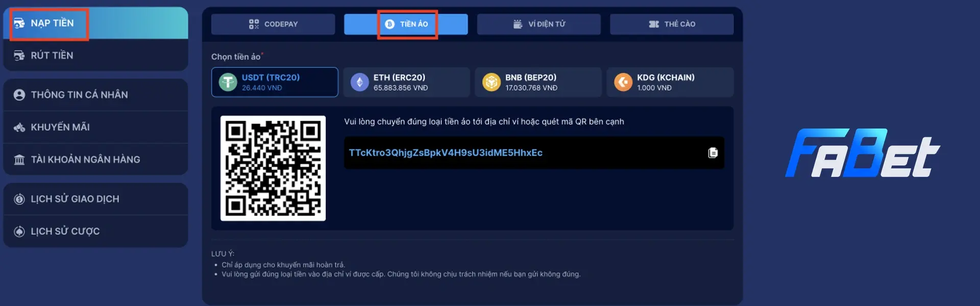Image resolution: width=980 pixels, height=306 pixels.
Task: Click the bank building icon
Action: click(x=19, y=160)
